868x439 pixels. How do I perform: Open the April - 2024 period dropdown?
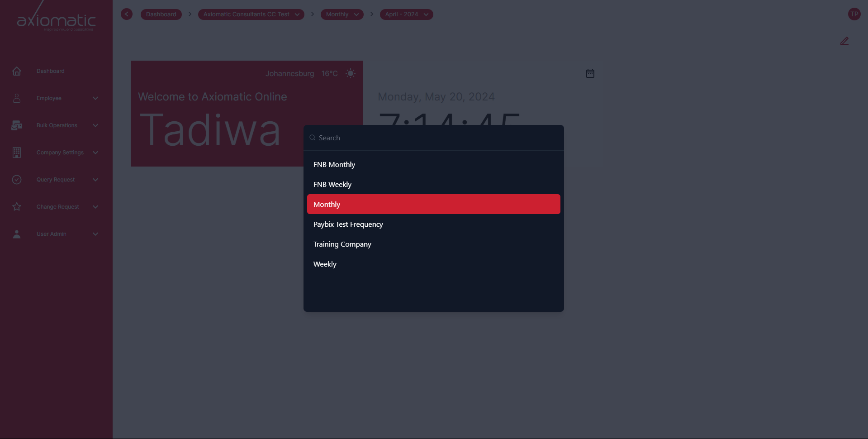click(406, 14)
